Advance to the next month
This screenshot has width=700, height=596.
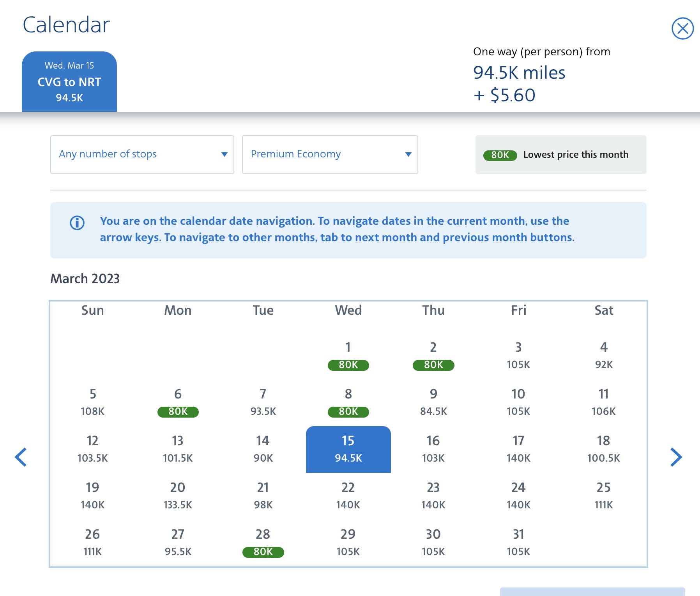[676, 457]
